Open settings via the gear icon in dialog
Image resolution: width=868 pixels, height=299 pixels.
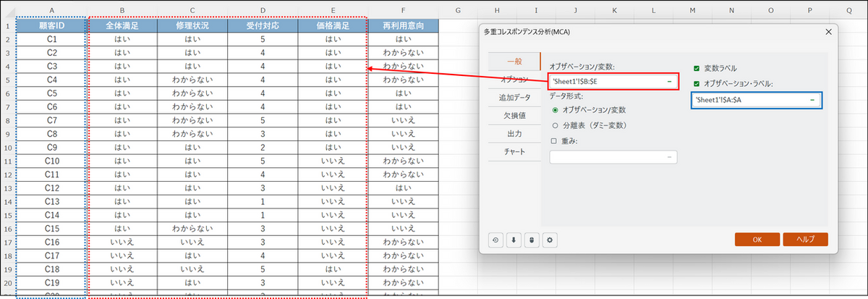click(x=551, y=240)
